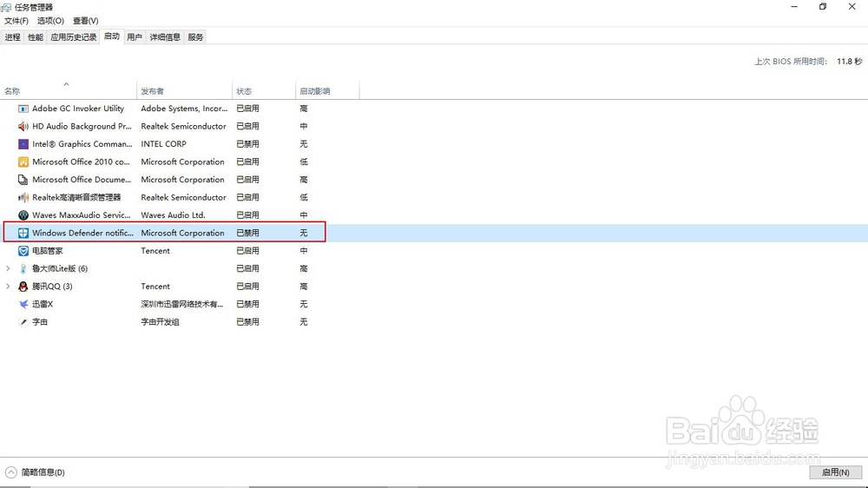868x488 pixels.
Task: Click 已禁用 status in Windows Defender row
Action: (x=248, y=234)
